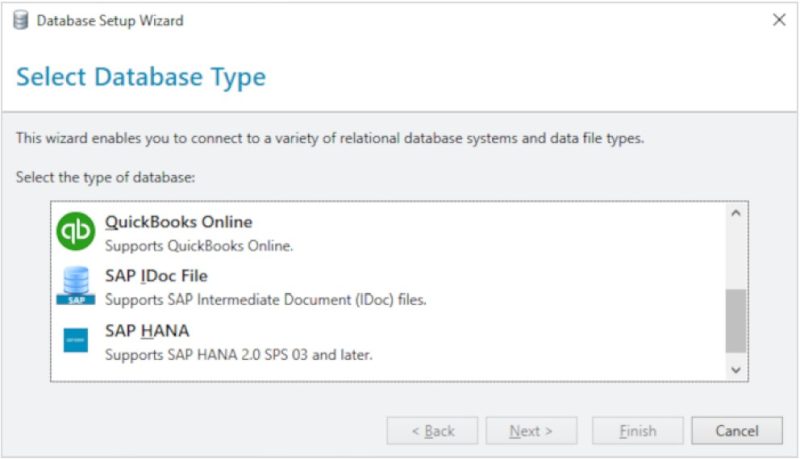Image resolution: width=800 pixels, height=459 pixels.
Task: Click the SAP HANA blue square icon
Action: click(76, 340)
